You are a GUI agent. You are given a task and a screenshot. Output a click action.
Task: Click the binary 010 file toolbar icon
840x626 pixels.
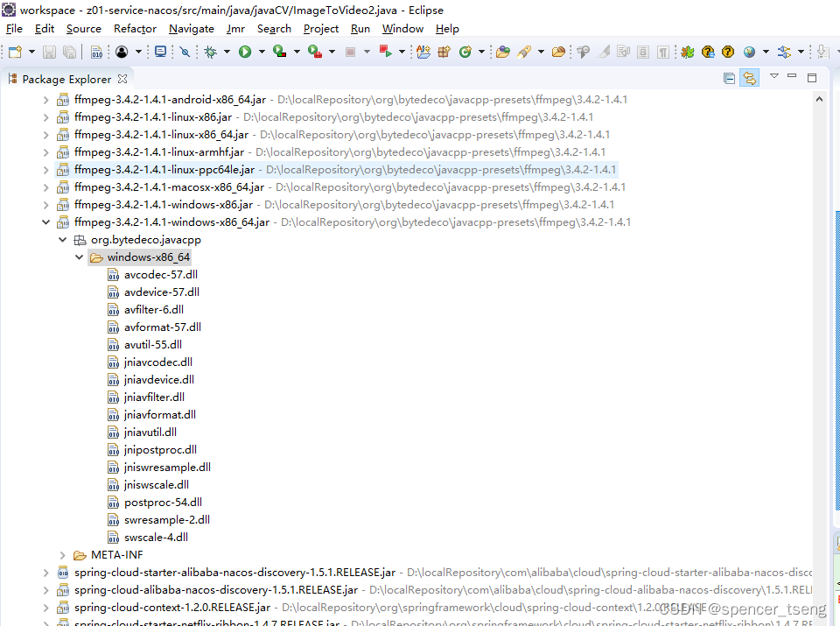pos(96,52)
